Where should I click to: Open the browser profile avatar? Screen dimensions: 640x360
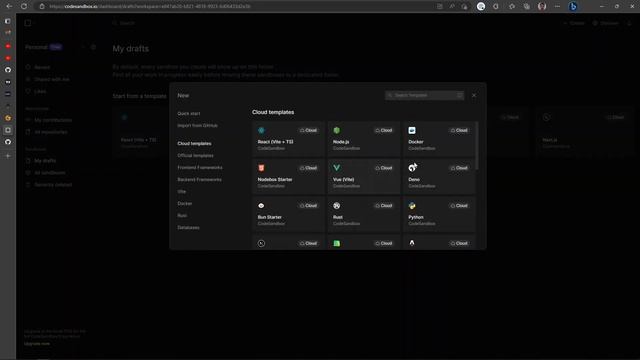pos(542,6)
